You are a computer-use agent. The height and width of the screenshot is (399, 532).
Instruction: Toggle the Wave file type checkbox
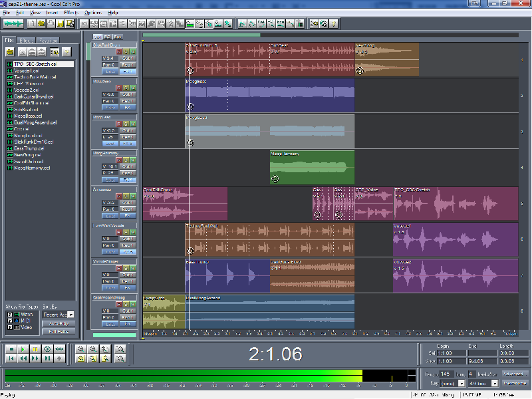[x=10, y=315]
